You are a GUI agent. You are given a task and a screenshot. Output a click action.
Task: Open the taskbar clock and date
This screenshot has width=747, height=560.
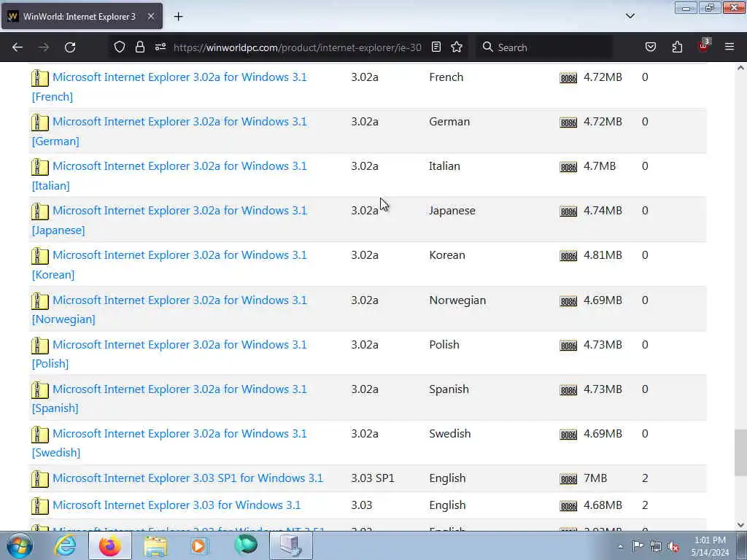tap(710, 546)
